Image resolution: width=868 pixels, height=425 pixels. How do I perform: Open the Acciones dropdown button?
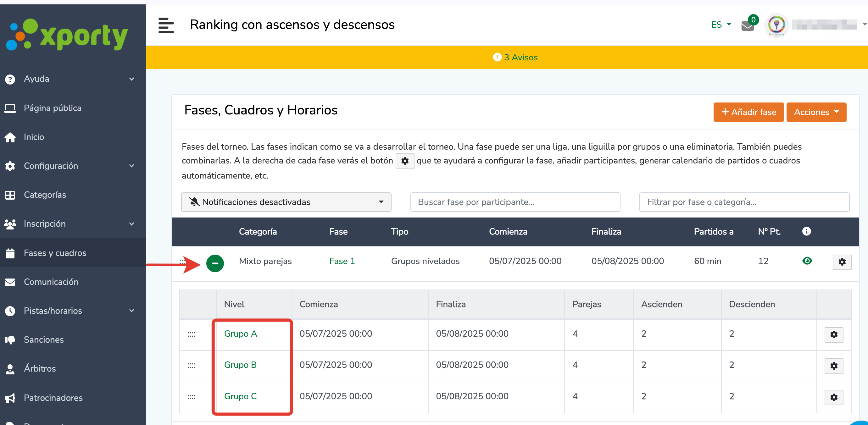(816, 112)
